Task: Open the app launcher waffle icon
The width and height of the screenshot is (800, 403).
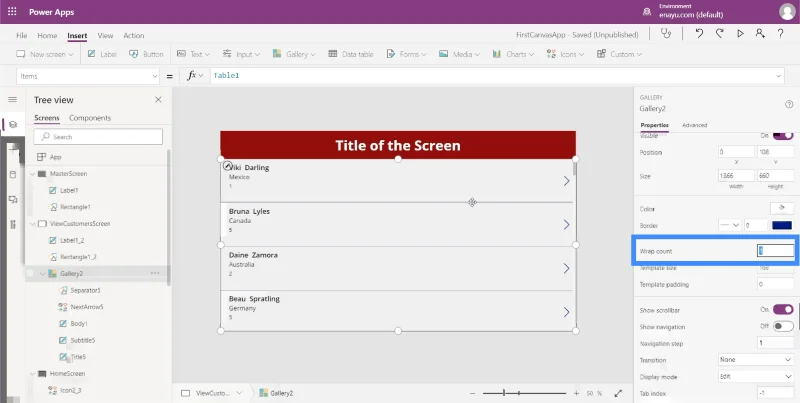Action: [x=12, y=12]
